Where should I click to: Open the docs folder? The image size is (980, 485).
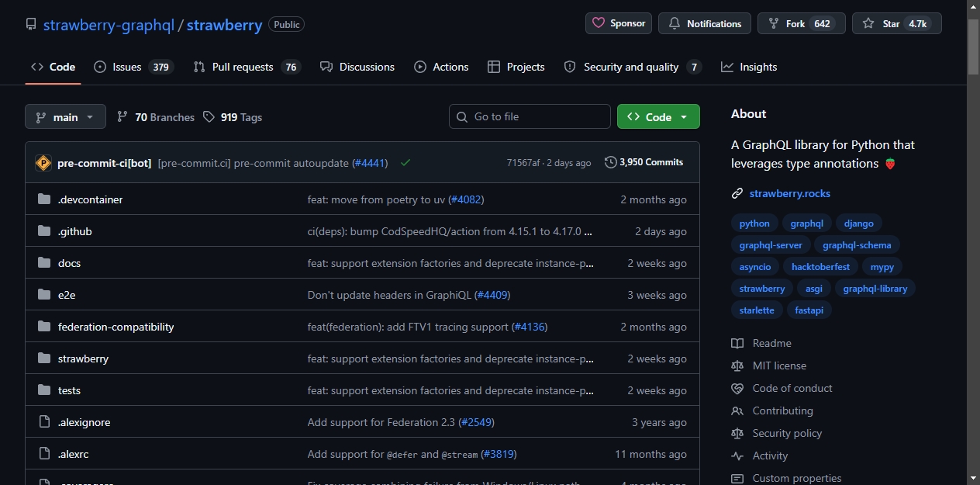point(69,263)
